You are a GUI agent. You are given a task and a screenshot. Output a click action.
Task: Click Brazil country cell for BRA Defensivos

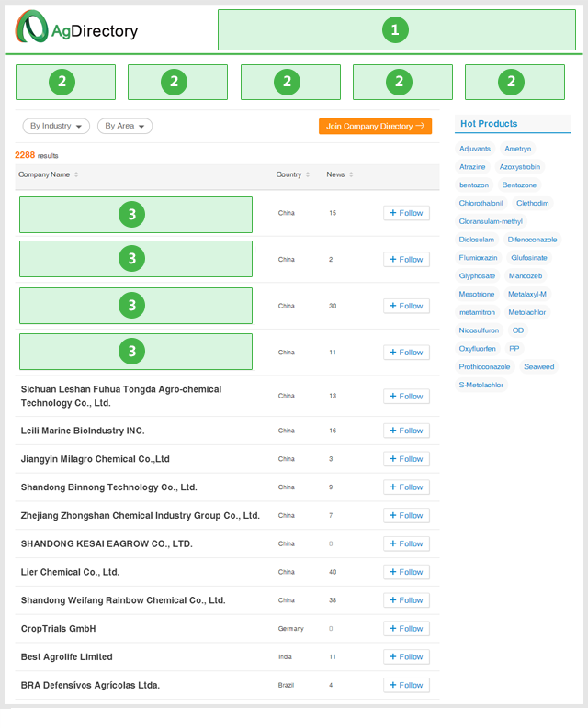[x=287, y=685]
